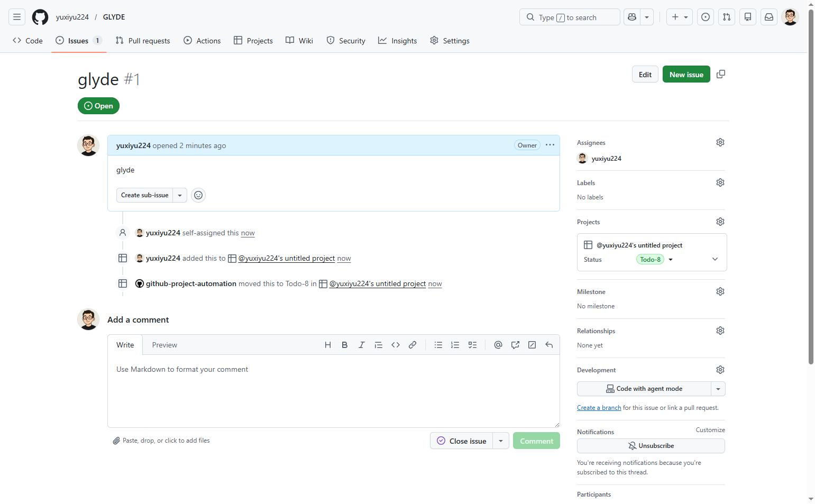
Task: Apply italic formatting in the comment editor
Action: coord(362,345)
